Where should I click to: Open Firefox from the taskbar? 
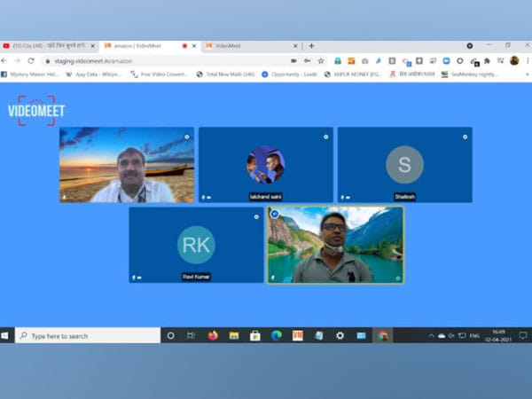click(x=213, y=336)
